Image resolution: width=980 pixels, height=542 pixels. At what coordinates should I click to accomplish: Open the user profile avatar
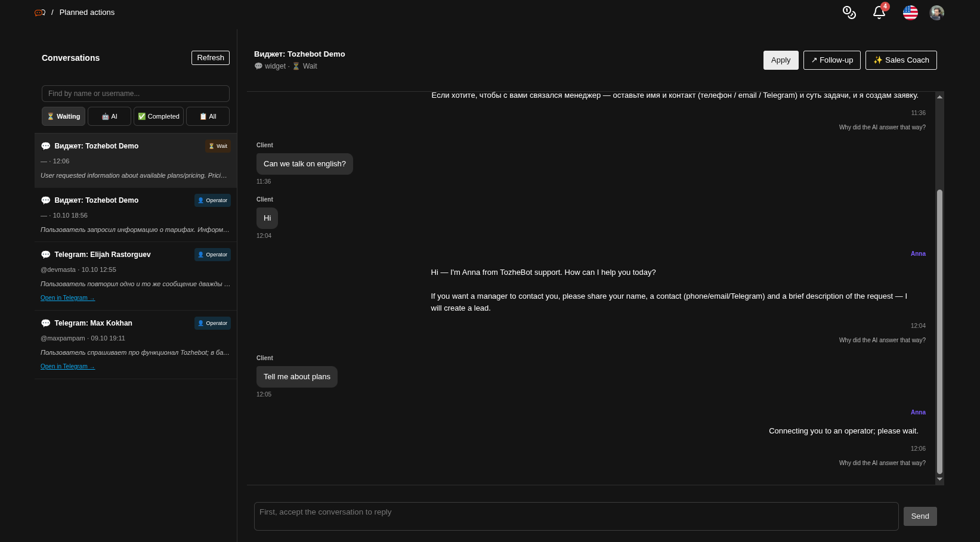[937, 13]
